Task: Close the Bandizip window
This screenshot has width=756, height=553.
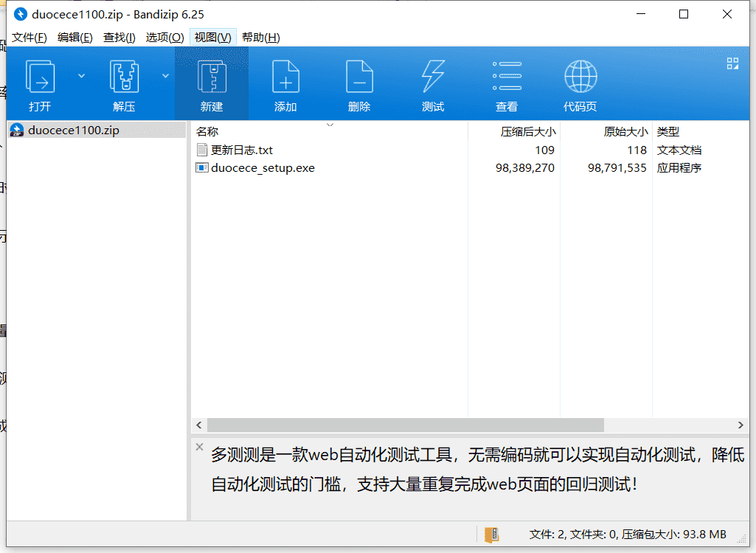Action: [727, 14]
